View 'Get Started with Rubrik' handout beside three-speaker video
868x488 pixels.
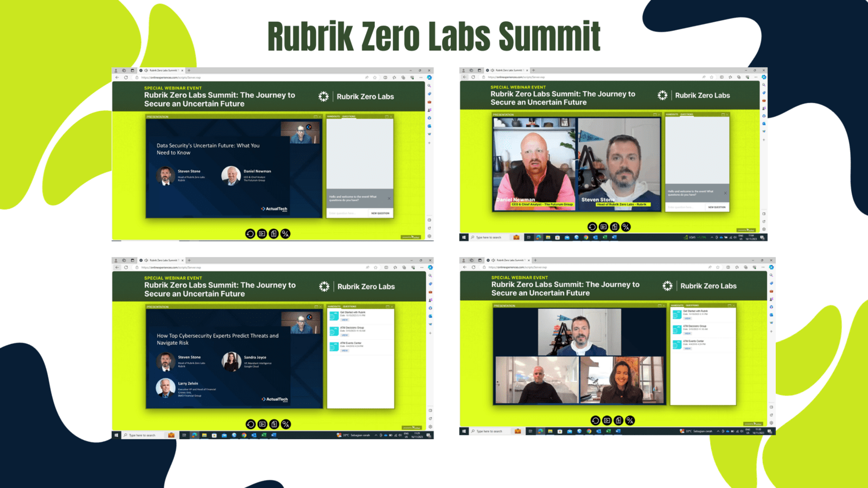(687, 318)
